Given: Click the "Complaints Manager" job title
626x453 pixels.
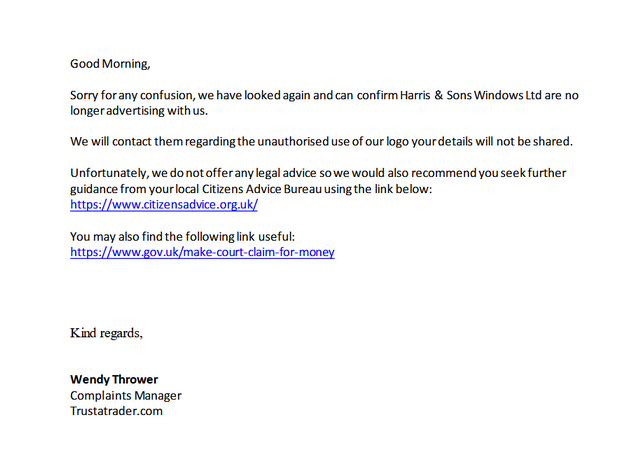Looking at the screenshot, I should pyautogui.click(x=126, y=395).
